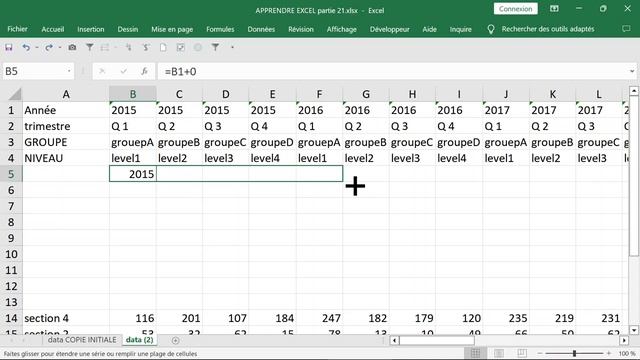Redo the last action
This screenshot has width=640, height=360.
49,48
